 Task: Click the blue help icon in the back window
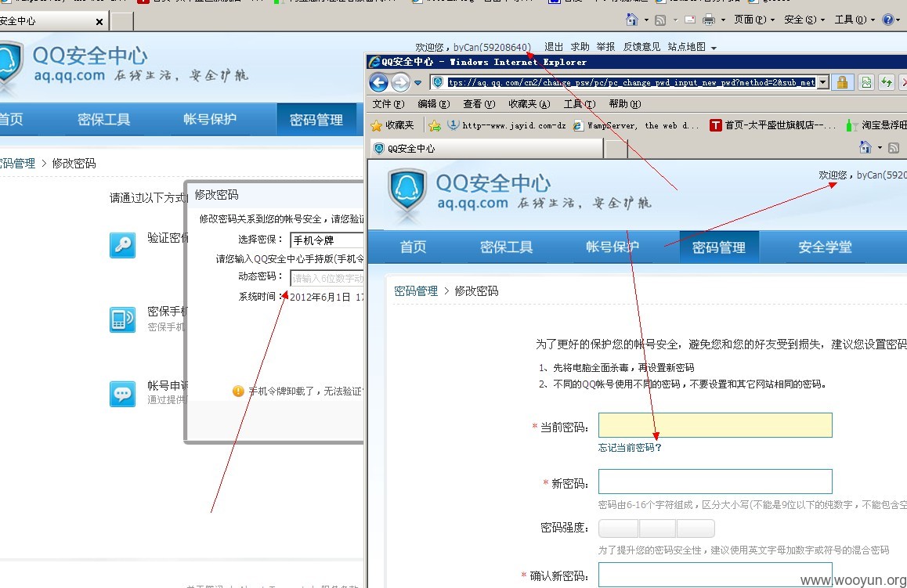(x=888, y=20)
